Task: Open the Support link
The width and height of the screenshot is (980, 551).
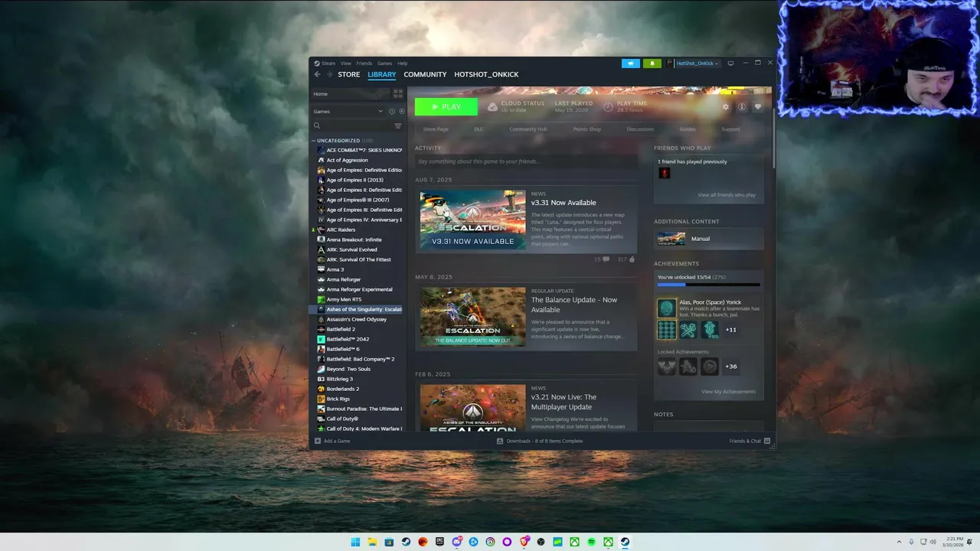Action: [730, 129]
